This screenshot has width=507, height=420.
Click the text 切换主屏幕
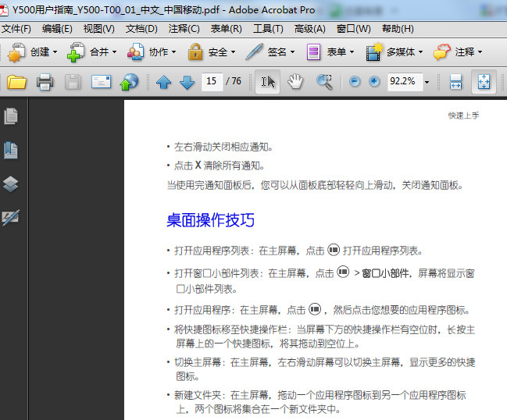tap(198, 362)
